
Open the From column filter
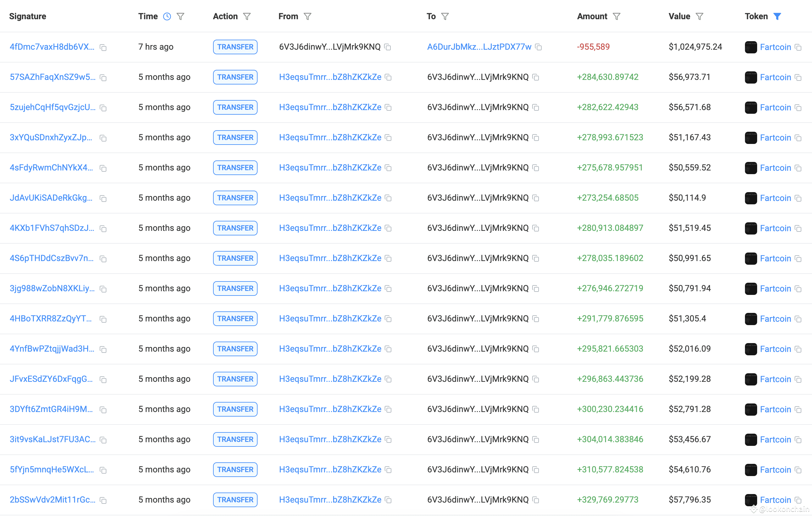307,16
